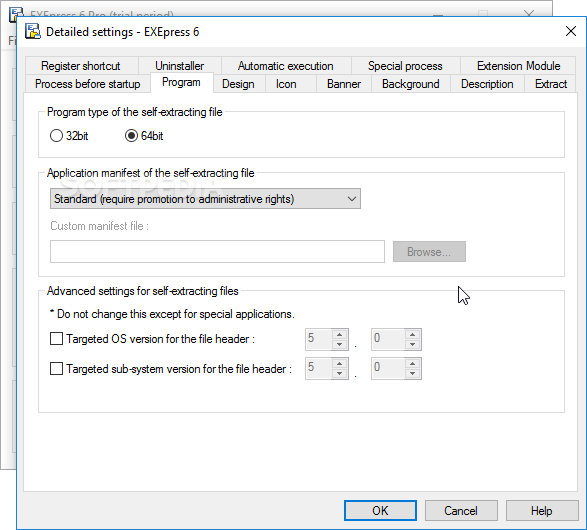Click the OS version minor value field

pos(388,339)
